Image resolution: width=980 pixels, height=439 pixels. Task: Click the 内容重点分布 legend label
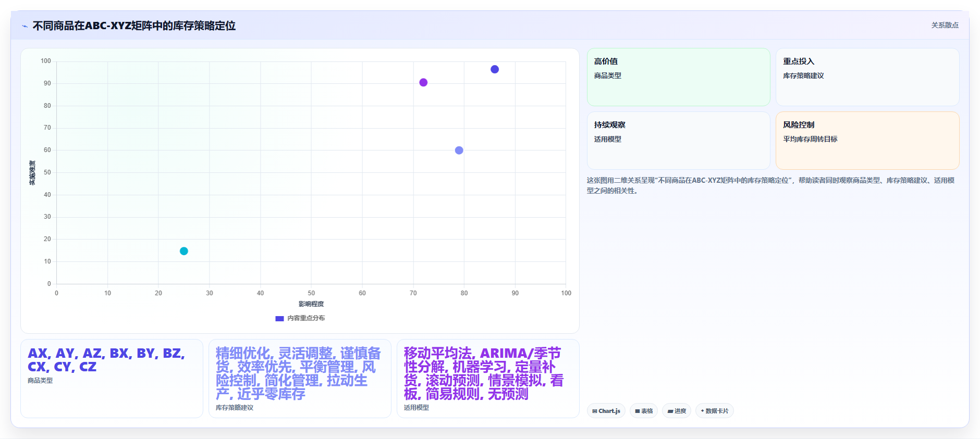pos(306,318)
